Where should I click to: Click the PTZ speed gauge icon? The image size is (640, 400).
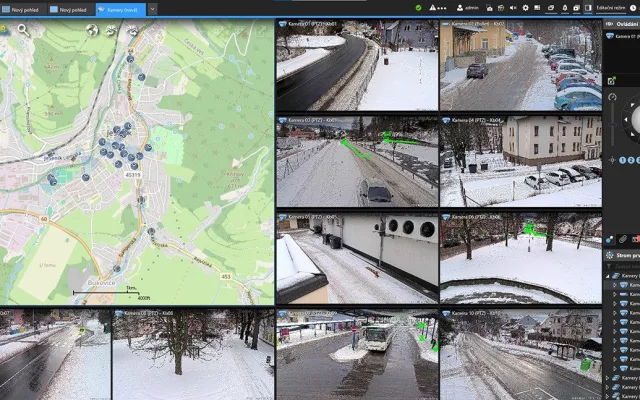(x=612, y=97)
